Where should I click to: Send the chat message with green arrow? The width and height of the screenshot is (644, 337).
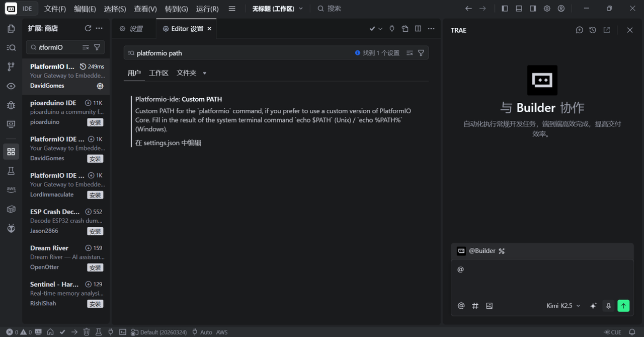tap(623, 306)
